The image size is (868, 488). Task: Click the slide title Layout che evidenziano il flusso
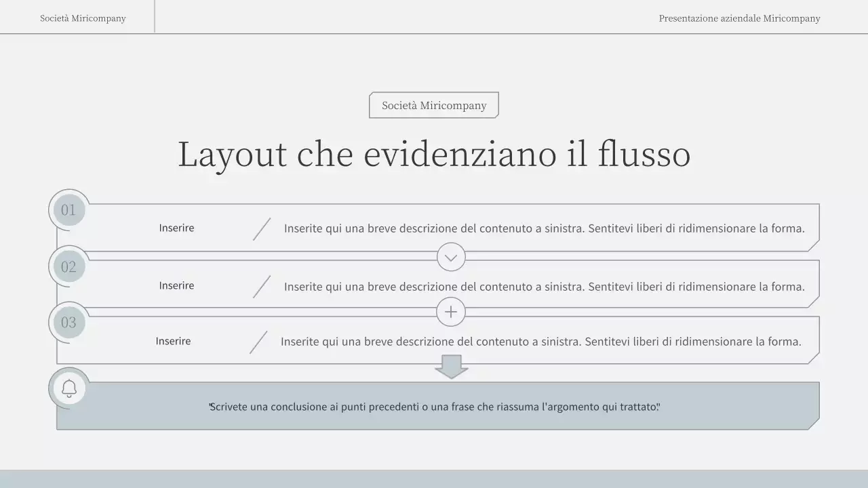coord(434,155)
